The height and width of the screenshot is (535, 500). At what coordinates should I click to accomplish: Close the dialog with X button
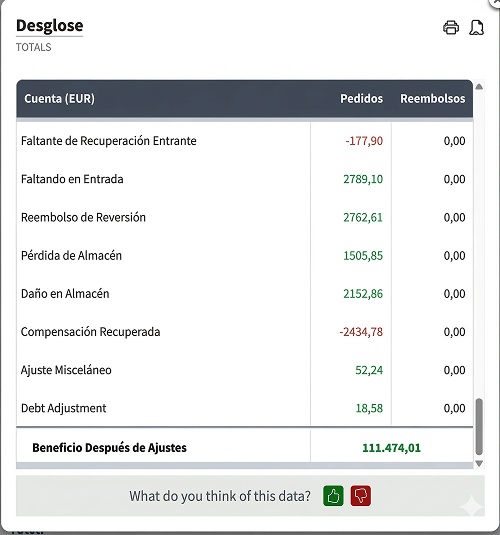495,3
